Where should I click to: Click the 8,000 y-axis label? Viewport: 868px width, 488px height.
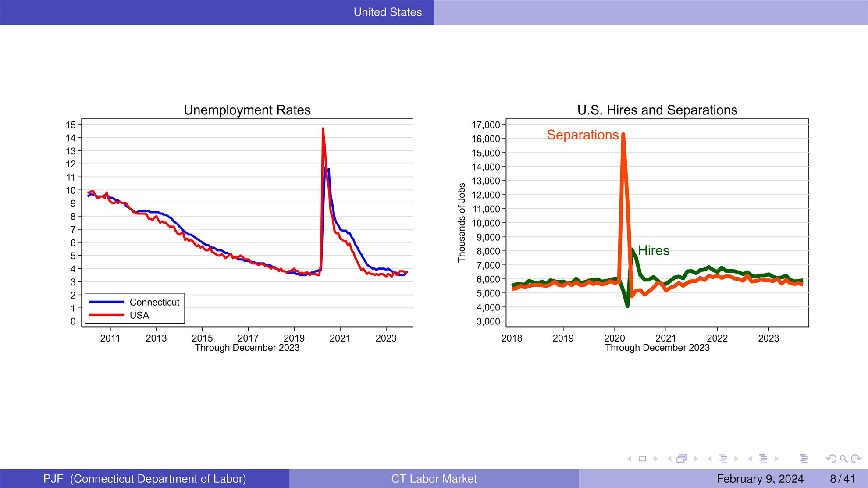click(x=488, y=251)
